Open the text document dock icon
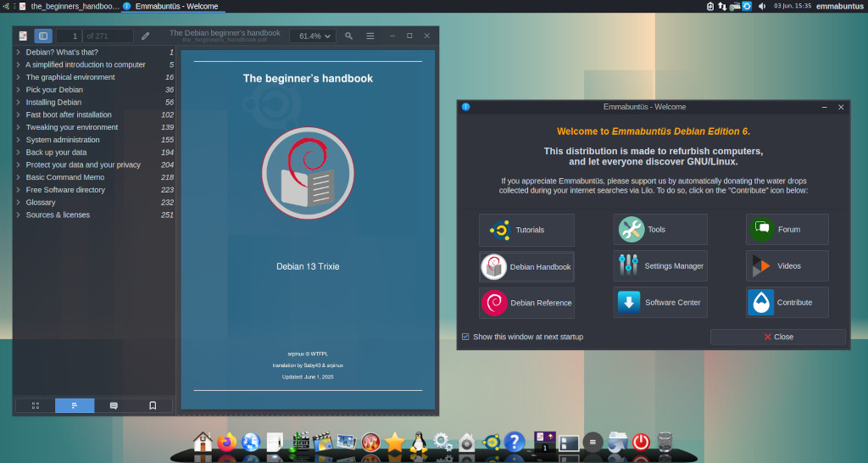Screen dimensions: 868x463 coord(275,442)
